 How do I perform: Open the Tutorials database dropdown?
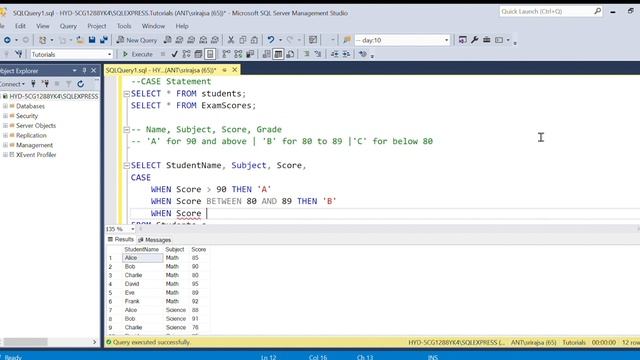109,54
